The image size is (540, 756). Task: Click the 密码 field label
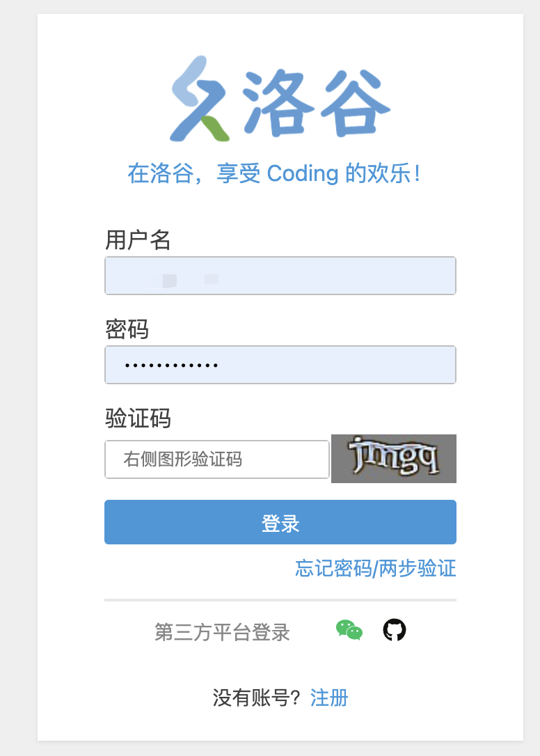127,329
